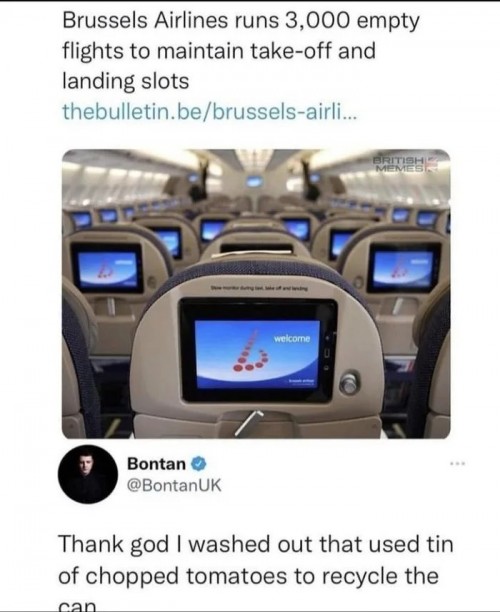Screen dimensions: 500x612
Task: Click the 'Stow monitor' notice above center screen
Action: (x=259, y=289)
